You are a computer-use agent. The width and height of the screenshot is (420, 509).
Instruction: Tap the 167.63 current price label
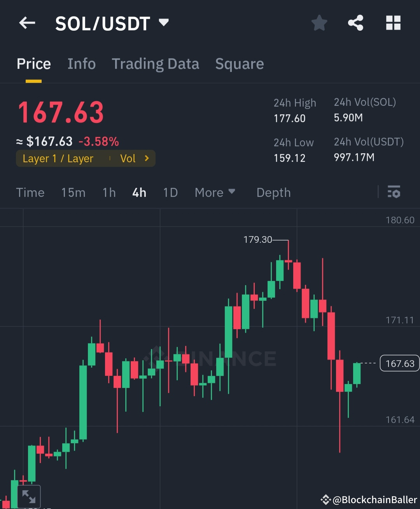[x=399, y=363]
